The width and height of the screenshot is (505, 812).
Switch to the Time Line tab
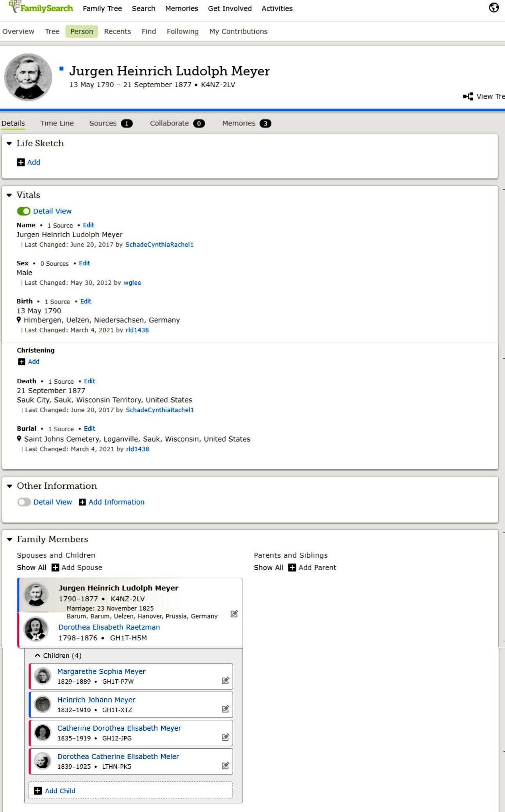[57, 123]
